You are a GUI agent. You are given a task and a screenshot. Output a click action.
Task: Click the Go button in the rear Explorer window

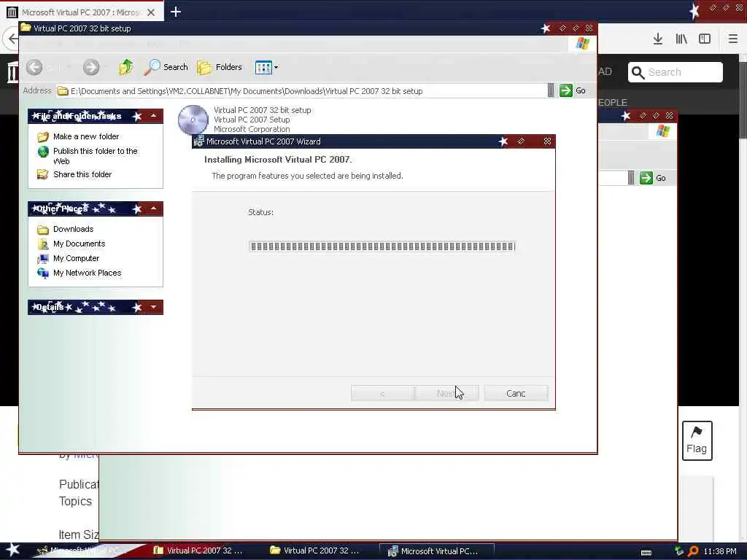point(653,178)
